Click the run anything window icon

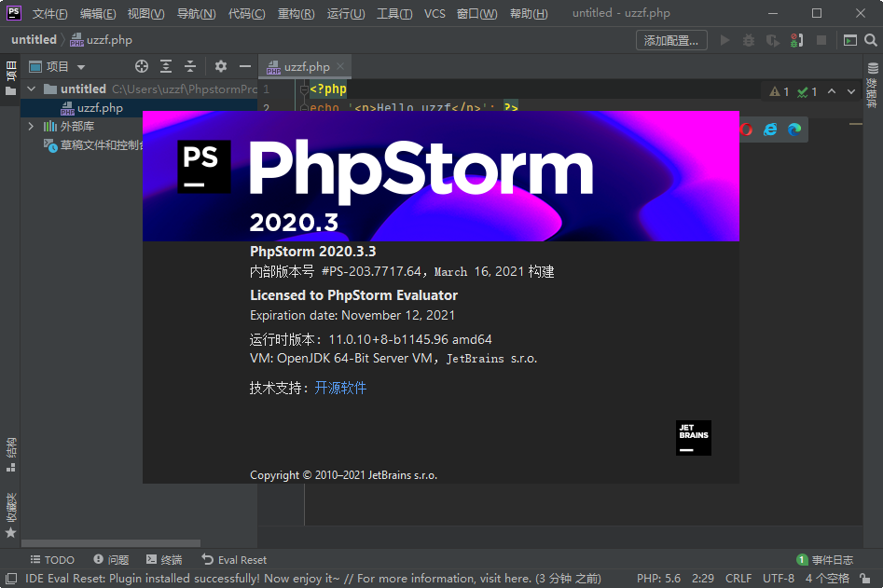point(849,40)
